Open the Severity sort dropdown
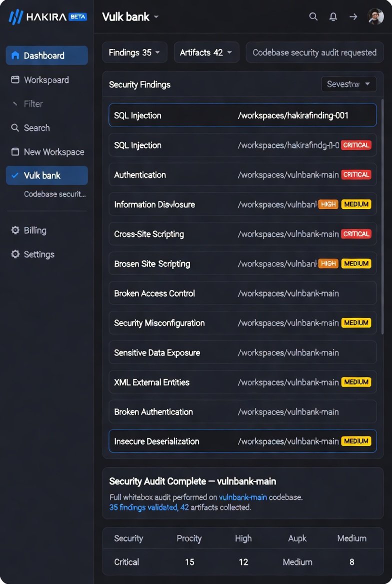 (349, 84)
